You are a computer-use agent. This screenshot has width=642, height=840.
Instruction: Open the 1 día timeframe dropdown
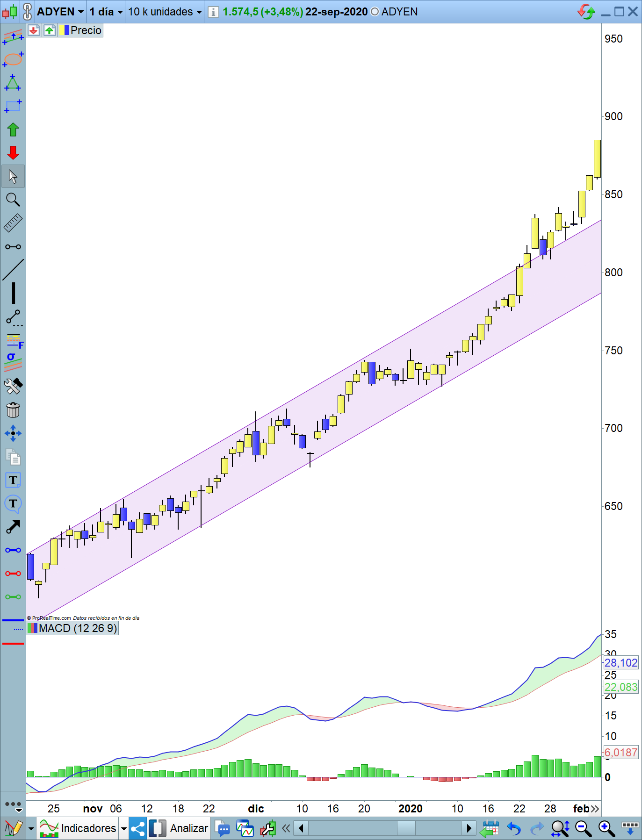coord(106,12)
